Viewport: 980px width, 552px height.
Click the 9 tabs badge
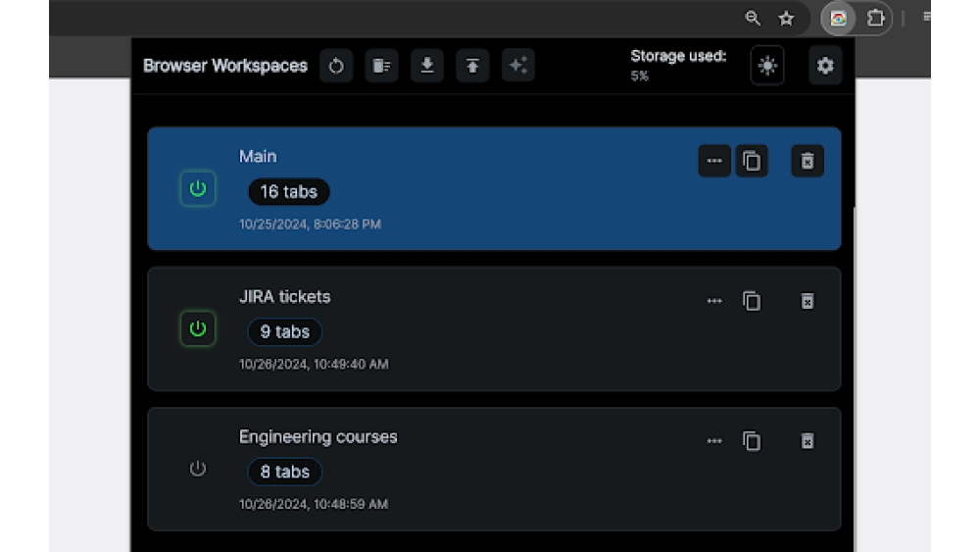pos(285,332)
